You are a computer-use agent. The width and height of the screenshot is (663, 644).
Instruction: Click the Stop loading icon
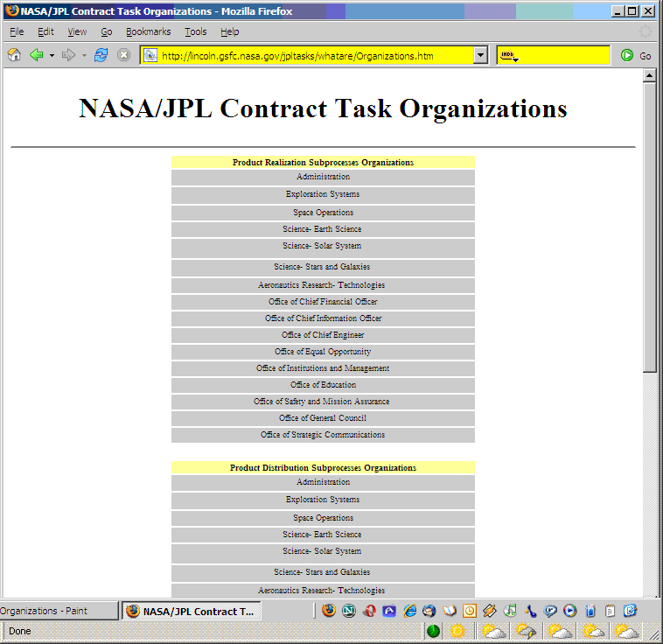pos(123,55)
